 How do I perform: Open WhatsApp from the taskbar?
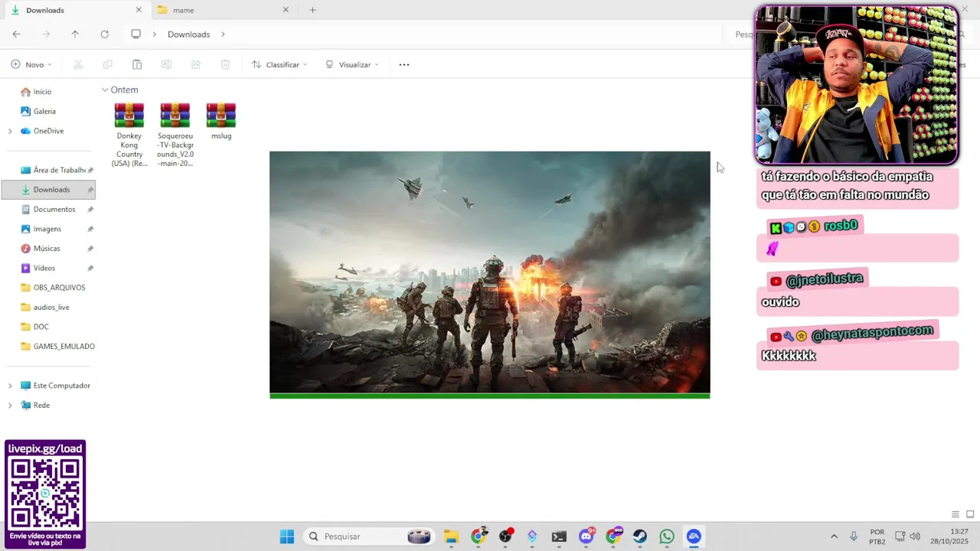pyautogui.click(x=667, y=536)
